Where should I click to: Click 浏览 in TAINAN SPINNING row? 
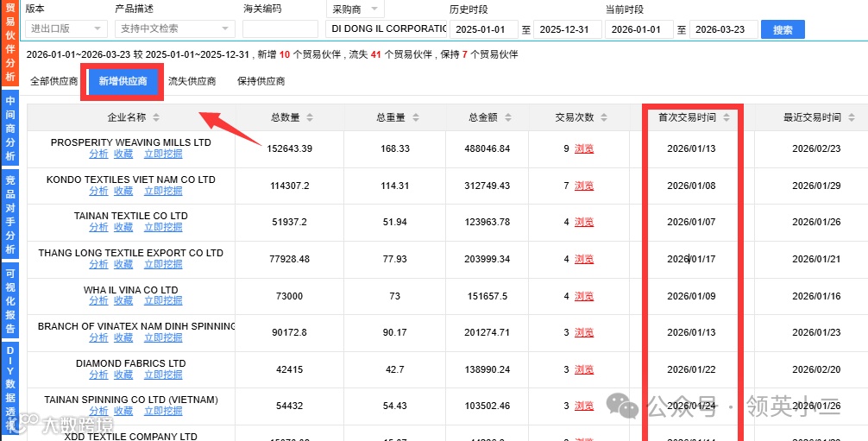pyautogui.click(x=584, y=406)
